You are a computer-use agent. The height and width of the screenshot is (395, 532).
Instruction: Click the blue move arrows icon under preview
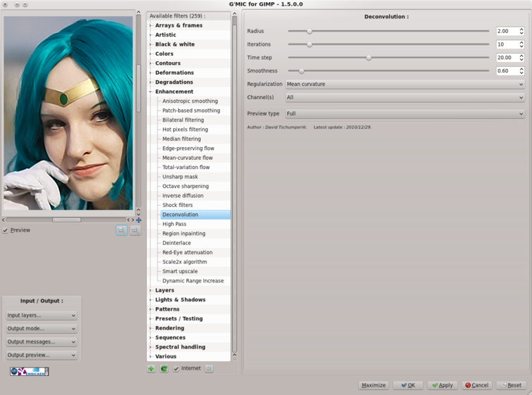(x=139, y=220)
